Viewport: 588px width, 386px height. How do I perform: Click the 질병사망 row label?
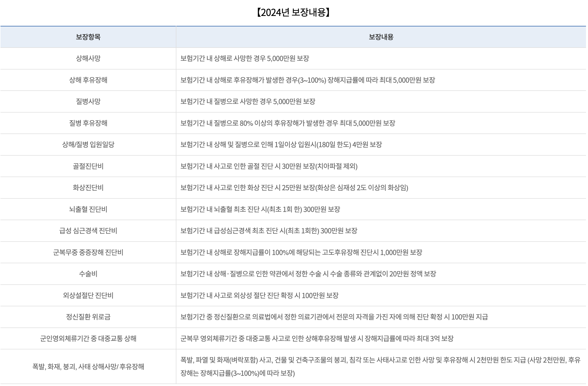[88, 102]
